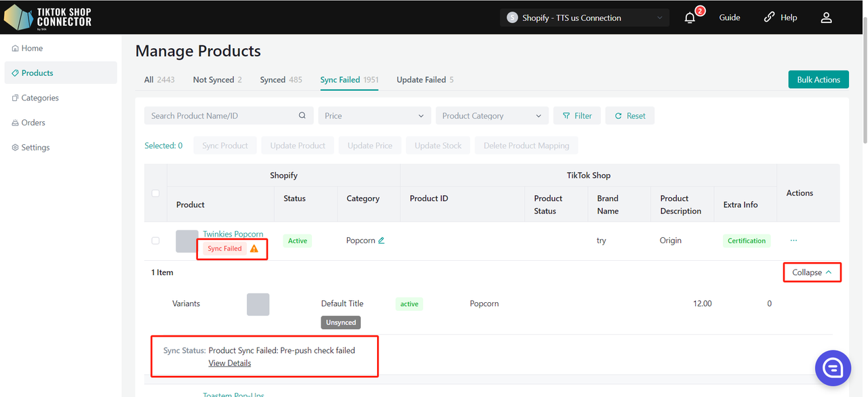The width and height of the screenshot is (868, 397).
Task: Collapse the Twinkies Popcorn variants section
Action: [x=812, y=272]
